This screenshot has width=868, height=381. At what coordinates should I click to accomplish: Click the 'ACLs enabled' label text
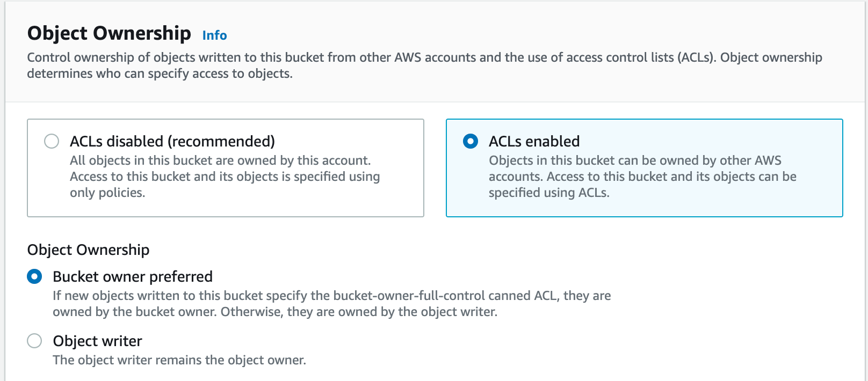(x=534, y=141)
